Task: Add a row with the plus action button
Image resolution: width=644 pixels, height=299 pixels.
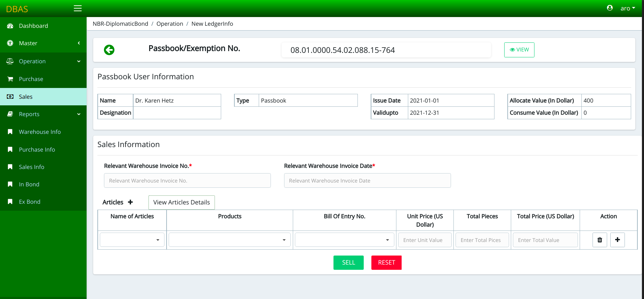Action: 618,240
